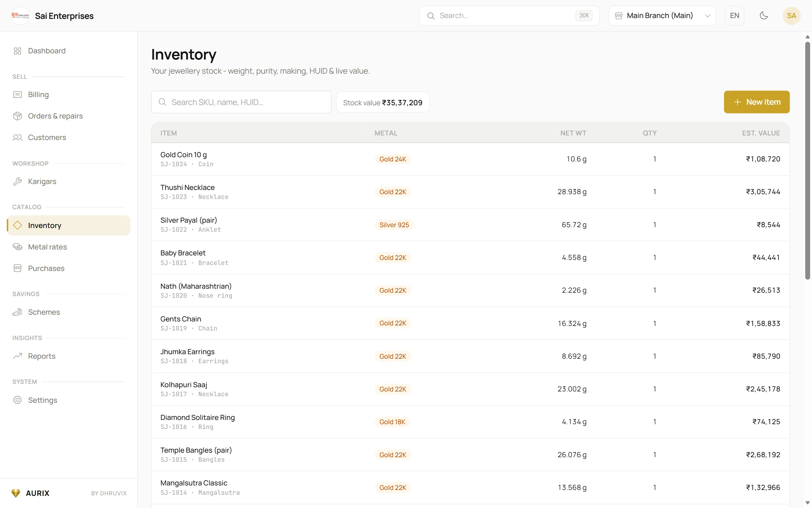Image resolution: width=812 pixels, height=508 pixels.
Task: Click the Settings gear icon
Action: click(17, 400)
